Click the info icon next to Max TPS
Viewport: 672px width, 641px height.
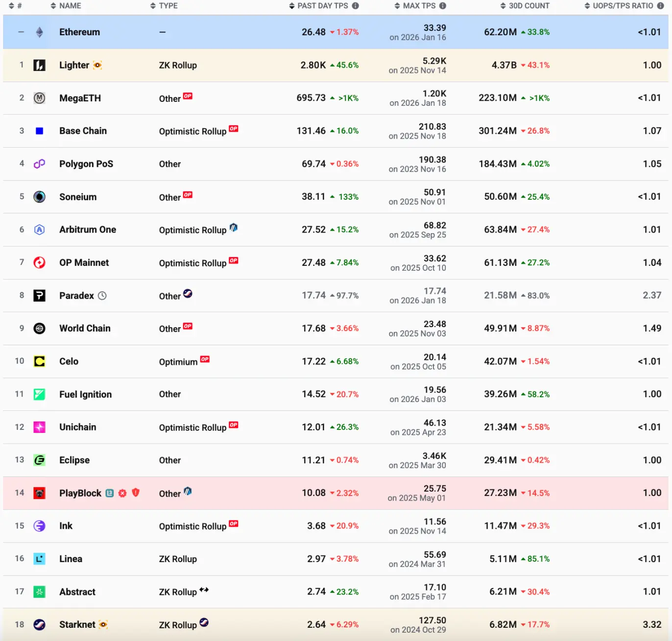coord(443,6)
